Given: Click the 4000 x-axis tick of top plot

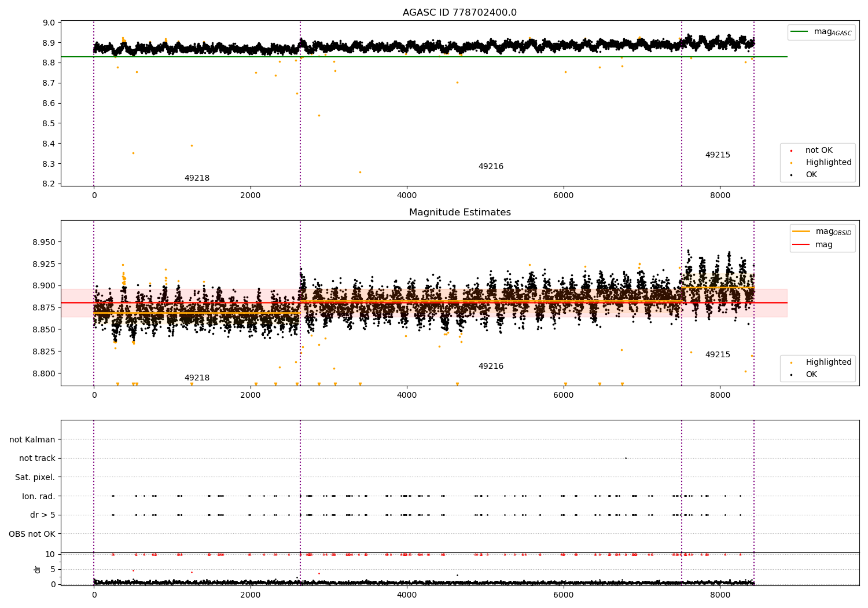Looking at the screenshot, I should [x=407, y=196].
